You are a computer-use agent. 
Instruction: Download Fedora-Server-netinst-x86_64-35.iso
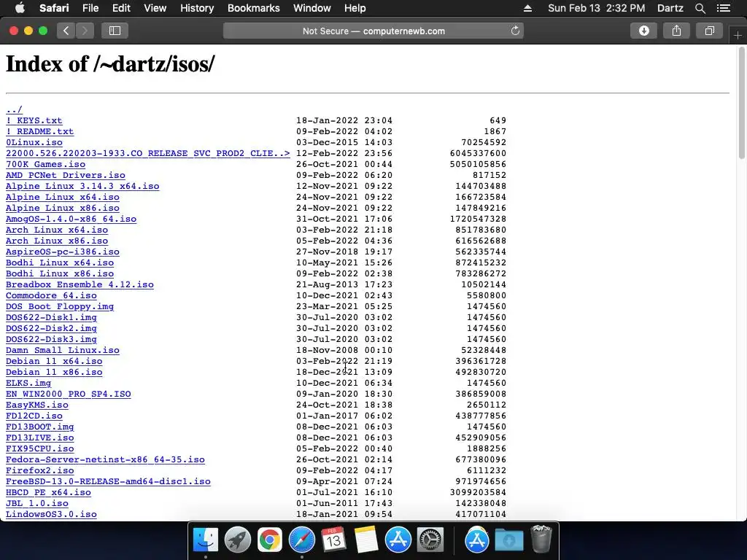[x=105, y=460]
